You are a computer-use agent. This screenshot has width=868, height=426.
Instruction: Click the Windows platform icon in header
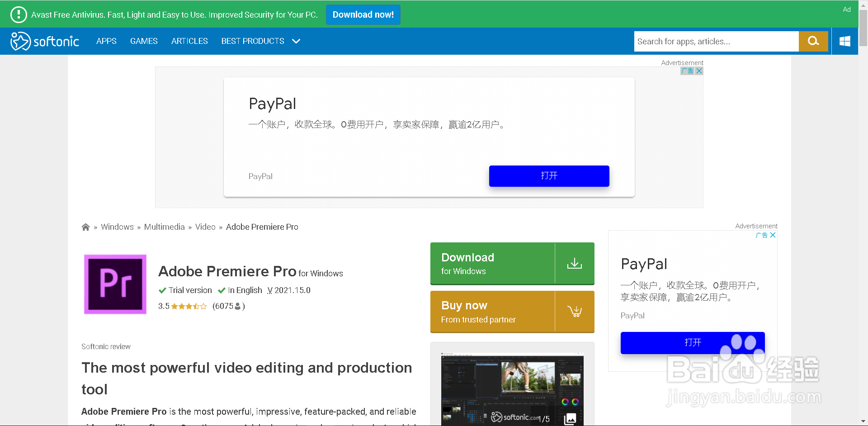pos(845,41)
